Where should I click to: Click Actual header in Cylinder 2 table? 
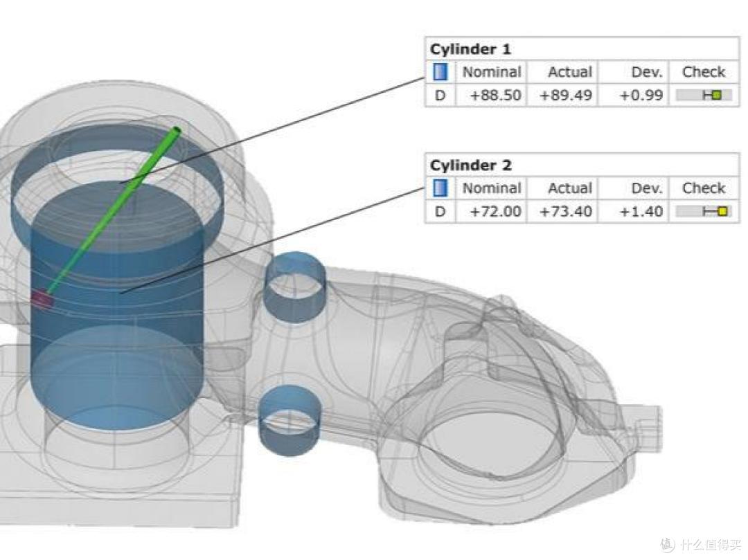(x=569, y=188)
